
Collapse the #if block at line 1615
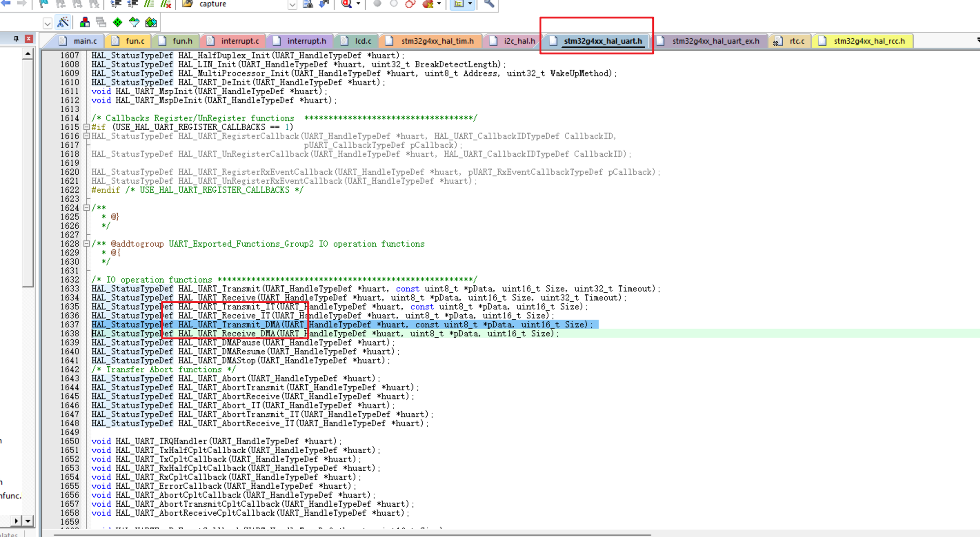point(86,127)
